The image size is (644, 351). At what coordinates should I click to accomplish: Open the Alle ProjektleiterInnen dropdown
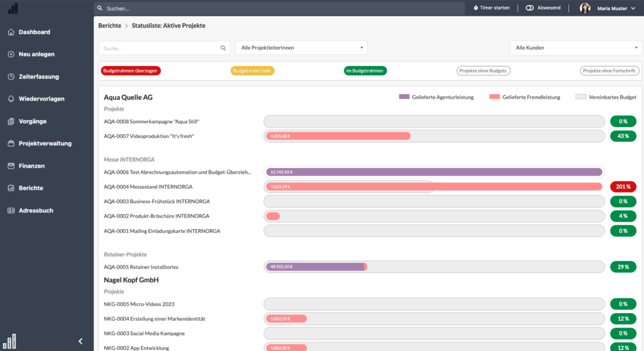301,48
